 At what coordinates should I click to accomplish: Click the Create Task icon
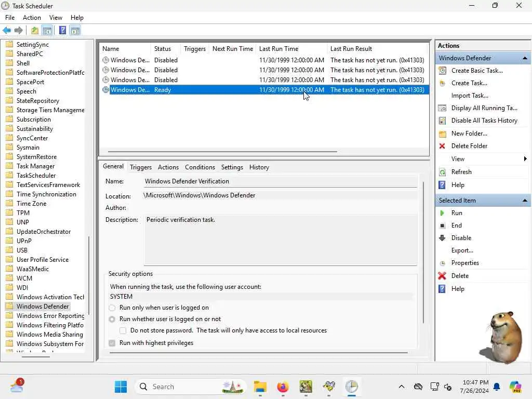tap(443, 83)
